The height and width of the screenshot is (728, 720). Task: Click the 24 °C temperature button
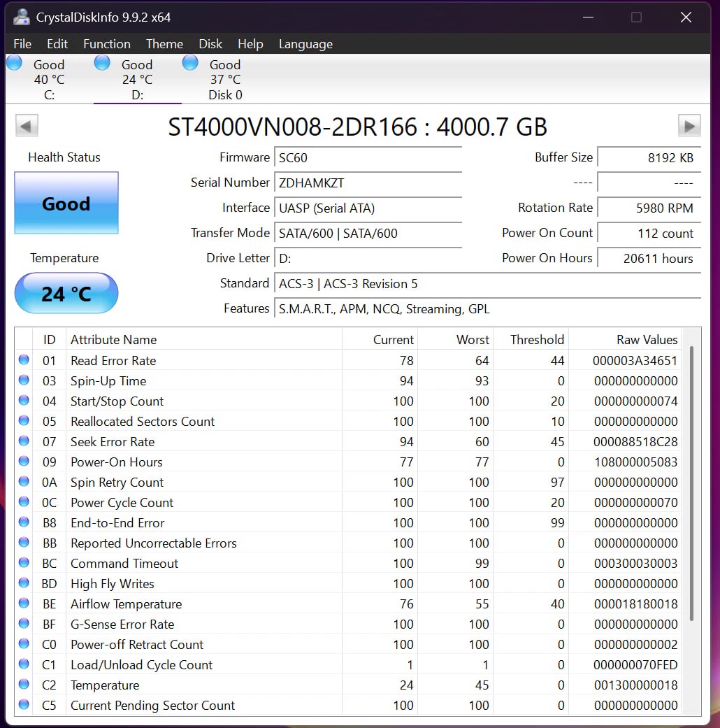point(66,294)
